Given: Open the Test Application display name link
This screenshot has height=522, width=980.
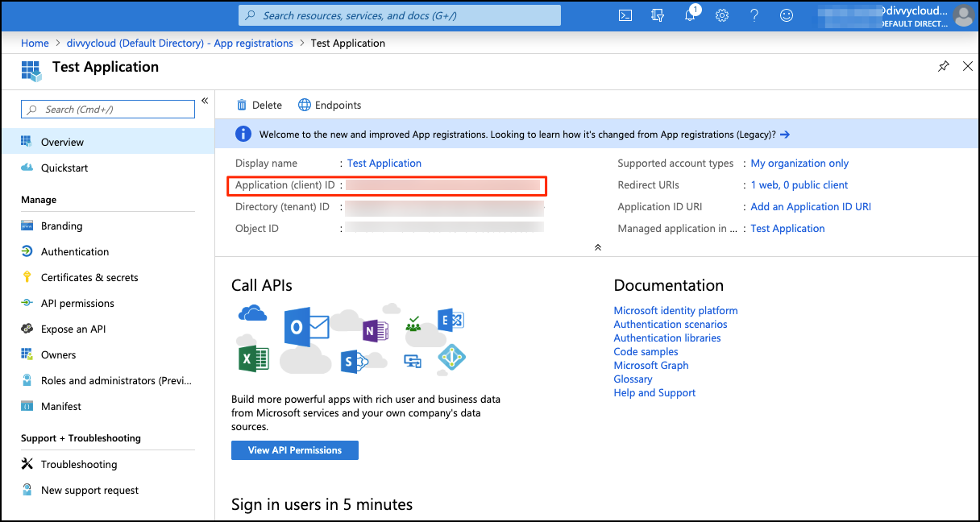Looking at the screenshot, I should pos(384,163).
